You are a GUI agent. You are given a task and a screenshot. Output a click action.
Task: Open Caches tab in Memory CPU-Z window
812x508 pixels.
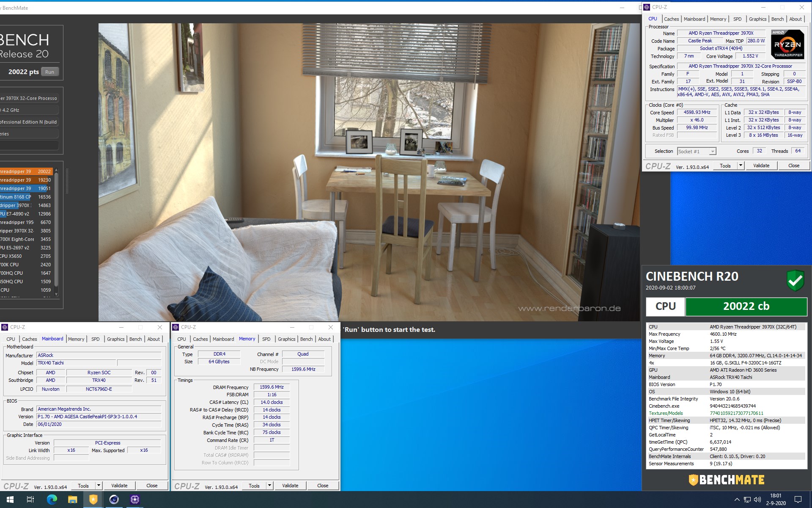(200, 339)
